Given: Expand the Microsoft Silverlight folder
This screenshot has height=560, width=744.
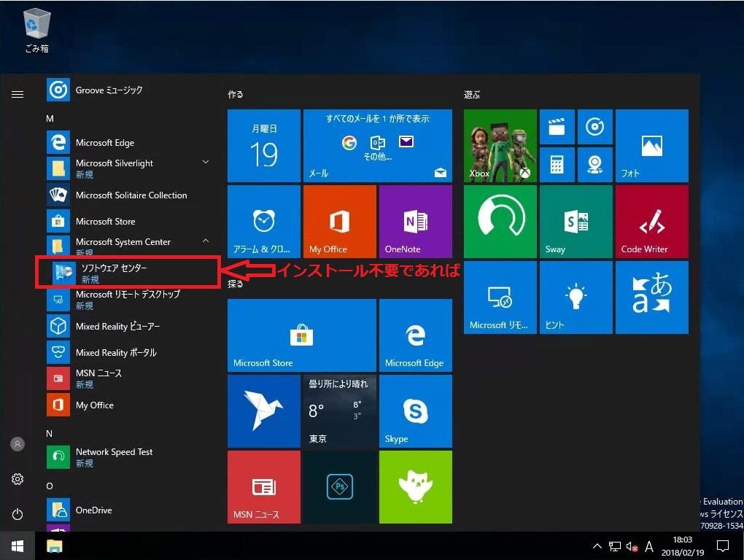Looking at the screenshot, I should 128,168.
